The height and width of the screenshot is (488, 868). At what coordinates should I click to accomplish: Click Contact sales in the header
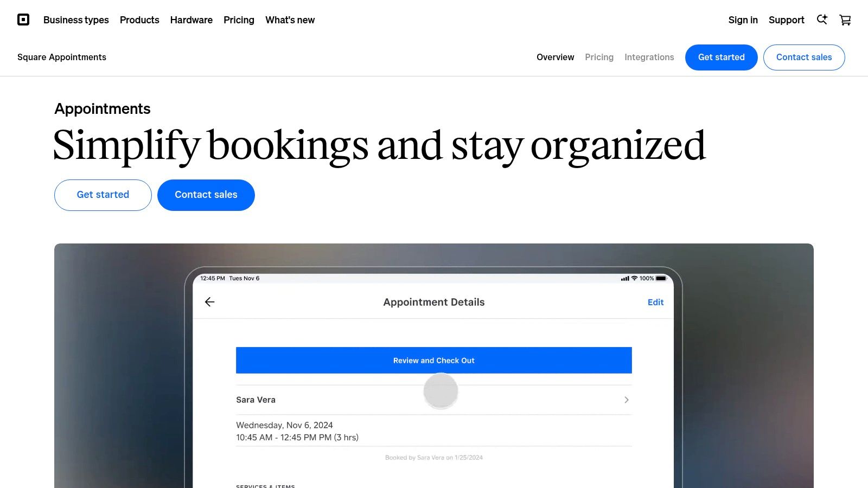(x=804, y=57)
